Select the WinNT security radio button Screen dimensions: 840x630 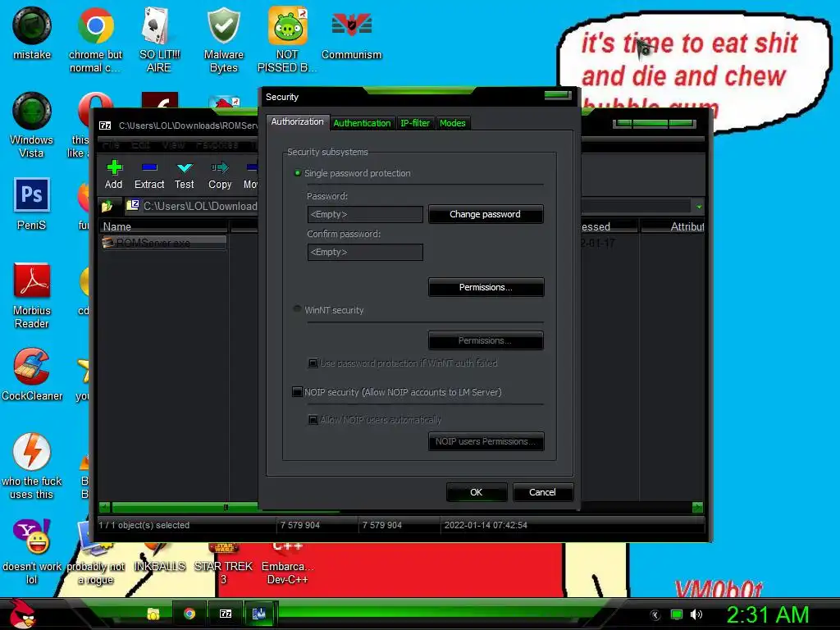click(x=297, y=309)
